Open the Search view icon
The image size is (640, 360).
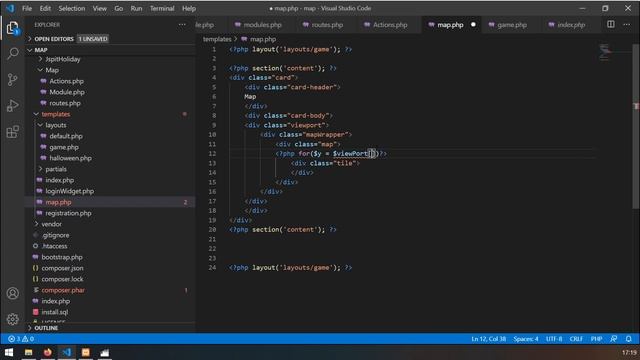click(x=13, y=53)
